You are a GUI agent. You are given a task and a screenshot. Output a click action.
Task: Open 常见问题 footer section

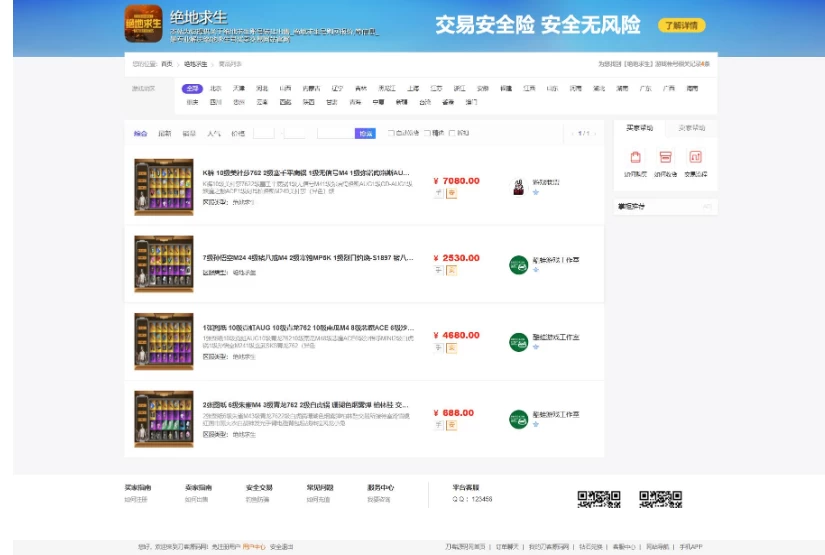pyautogui.click(x=320, y=488)
